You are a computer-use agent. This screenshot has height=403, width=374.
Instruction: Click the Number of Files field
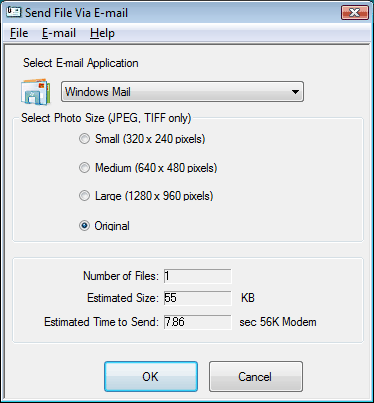[197, 276]
